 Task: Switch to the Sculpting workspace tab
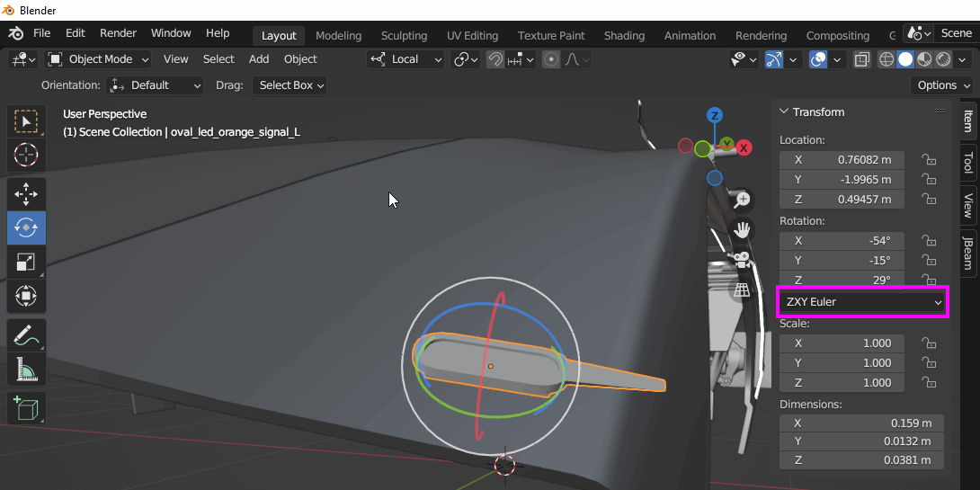click(x=404, y=36)
